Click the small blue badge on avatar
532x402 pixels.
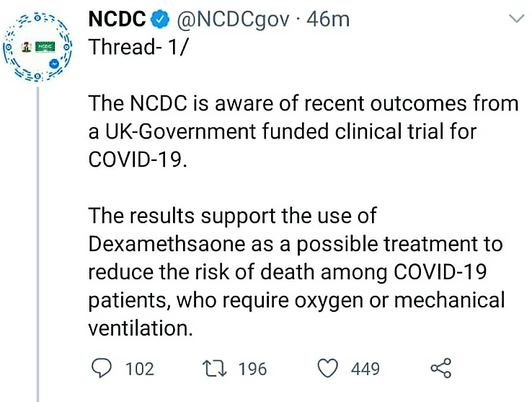coord(53,64)
